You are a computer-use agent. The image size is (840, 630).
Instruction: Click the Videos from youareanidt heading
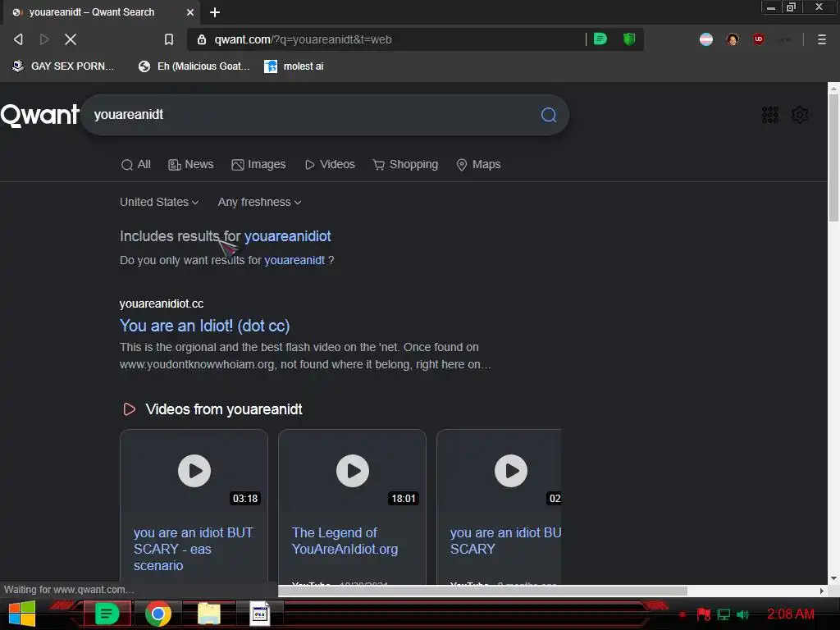click(224, 409)
